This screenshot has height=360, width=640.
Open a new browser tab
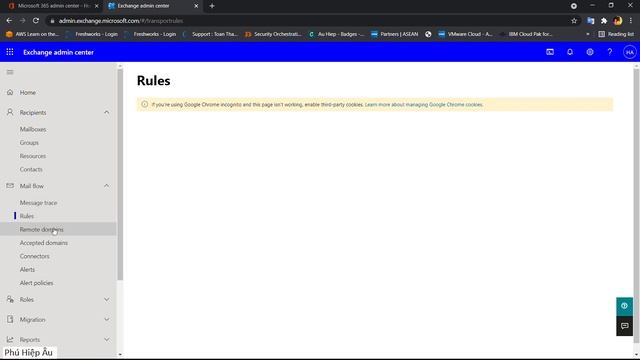click(x=212, y=6)
